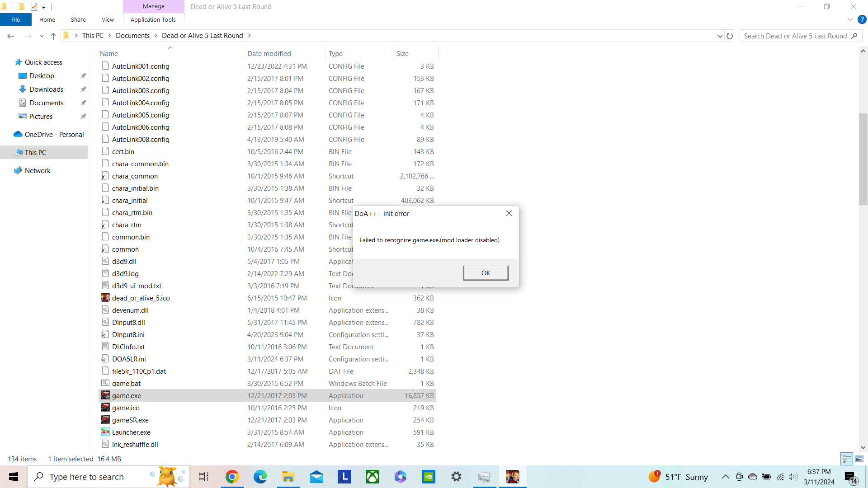The height and width of the screenshot is (488, 868).
Task: Sort files by Date modified column
Action: pyautogui.click(x=269, y=53)
